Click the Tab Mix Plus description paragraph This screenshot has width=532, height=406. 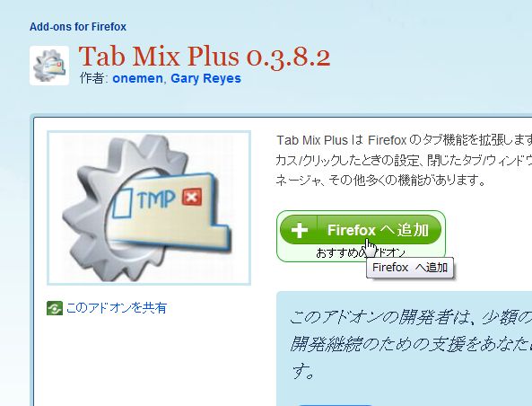[404, 160]
